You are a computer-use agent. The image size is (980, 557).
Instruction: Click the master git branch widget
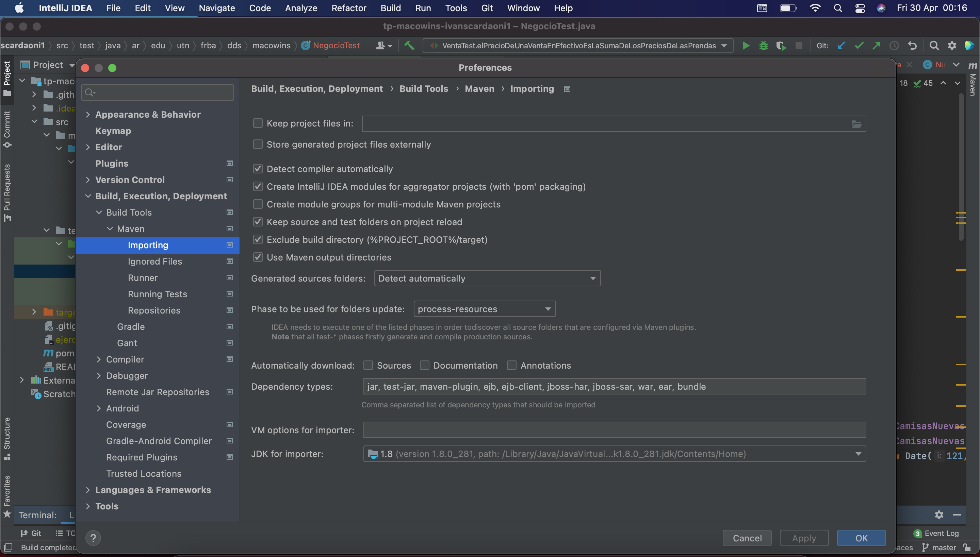[x=939, y=547]
